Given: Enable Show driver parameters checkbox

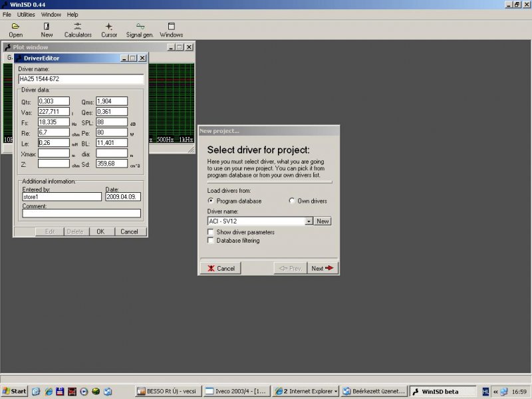Looking at the screenshot, I should 211,232.
